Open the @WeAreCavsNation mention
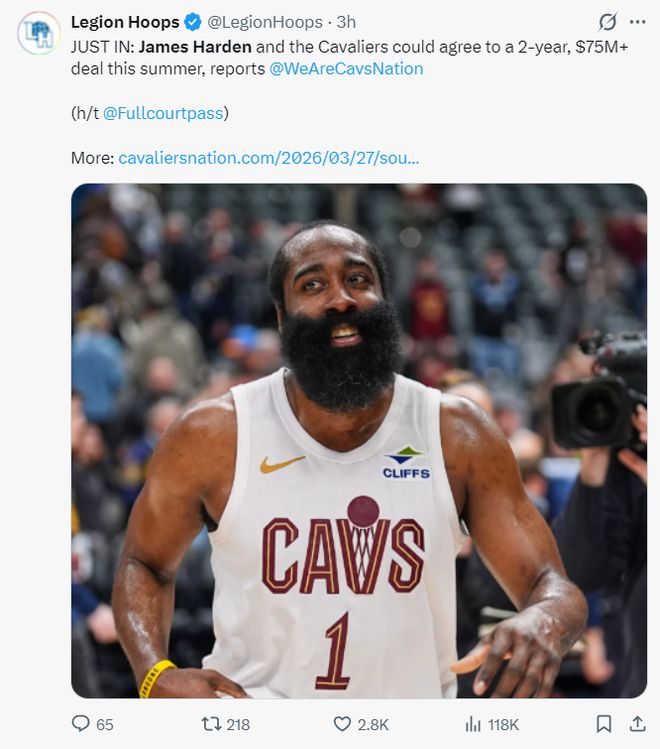660x749 pixels. (x=347, y=68)
